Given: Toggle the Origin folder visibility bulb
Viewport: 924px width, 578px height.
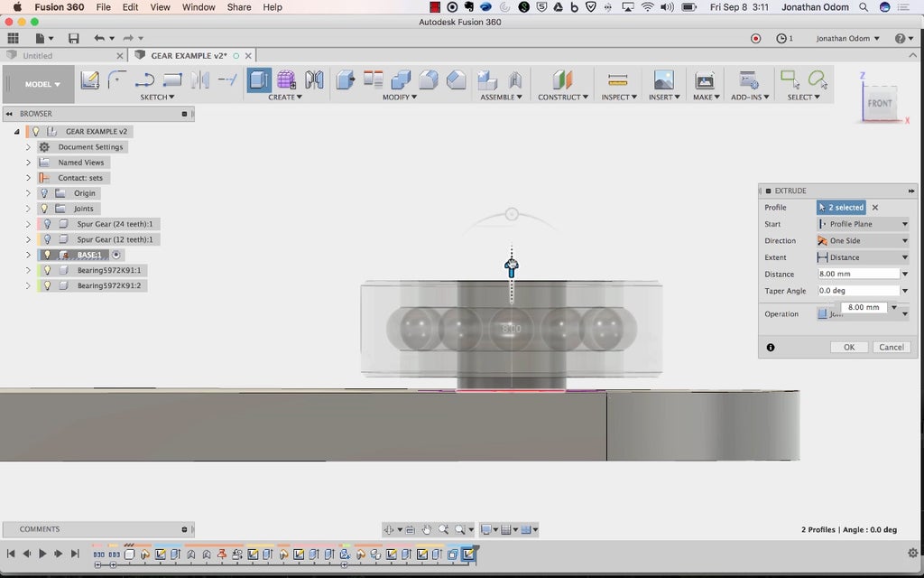Looking at the screenshot, I should 43,193.
